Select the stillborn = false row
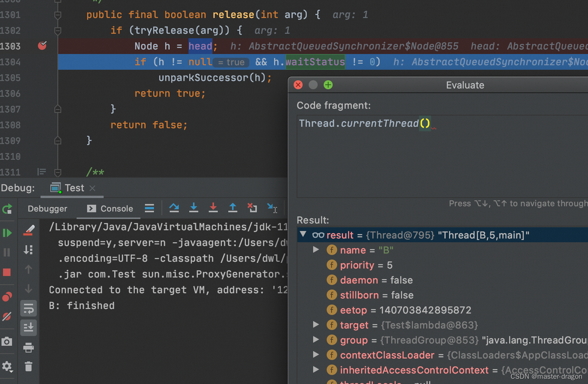This screenshot has width=588, height=384. click(443, 295)
